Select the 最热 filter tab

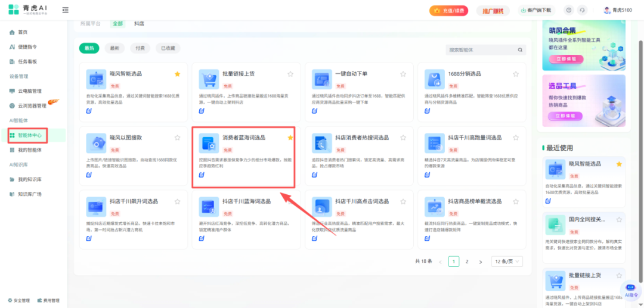tap(89, 48)
